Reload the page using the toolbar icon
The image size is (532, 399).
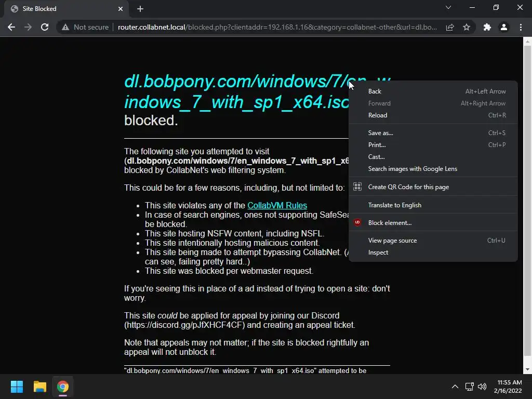coord(45,27)
